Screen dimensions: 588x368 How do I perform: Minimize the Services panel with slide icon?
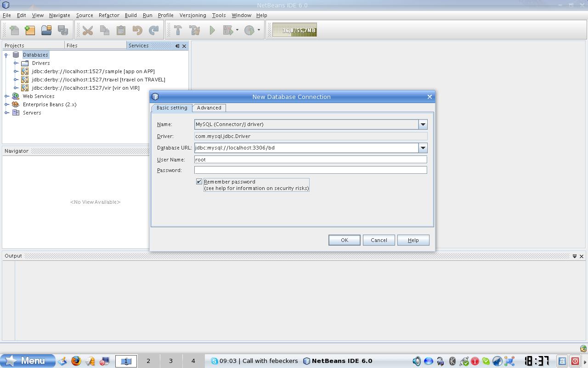click(x=177, y=46)
